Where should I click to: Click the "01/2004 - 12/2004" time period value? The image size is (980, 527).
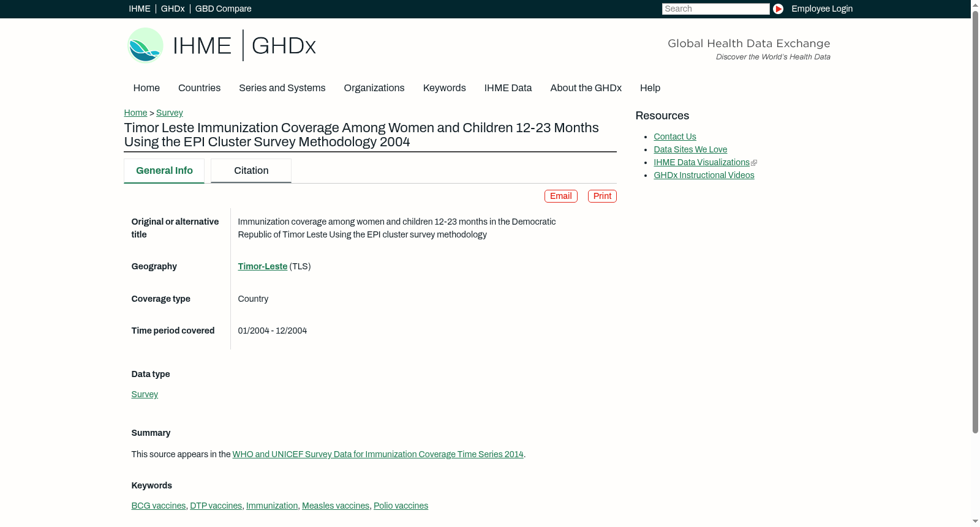pyautogui.click(x=272, y=331)
